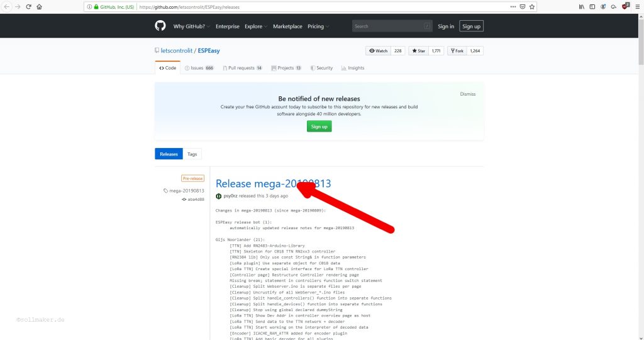This screenshot has width=644, height=340.
Task: Click the red extension icon with badge
Action: click(626, 6)
